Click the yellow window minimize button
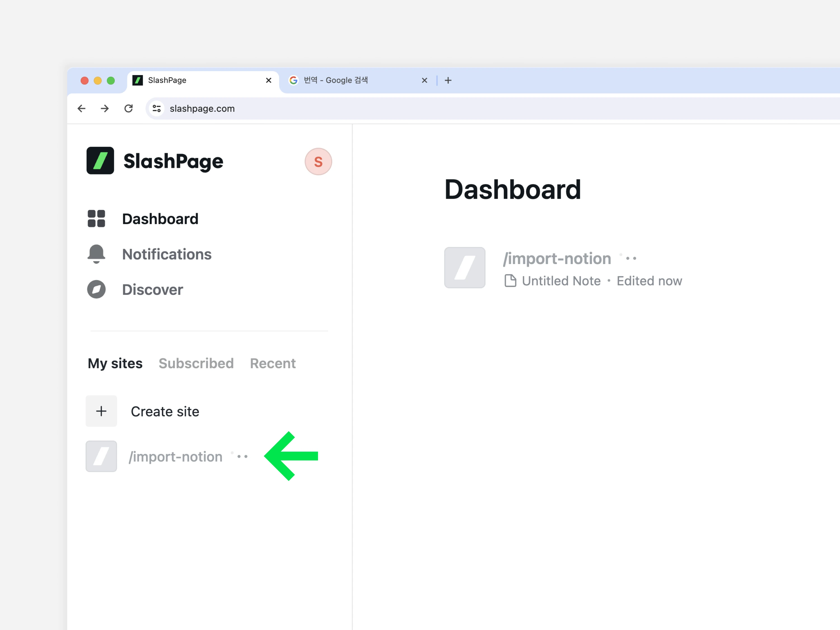Screen dimensions: 840x630 [98, 81]
